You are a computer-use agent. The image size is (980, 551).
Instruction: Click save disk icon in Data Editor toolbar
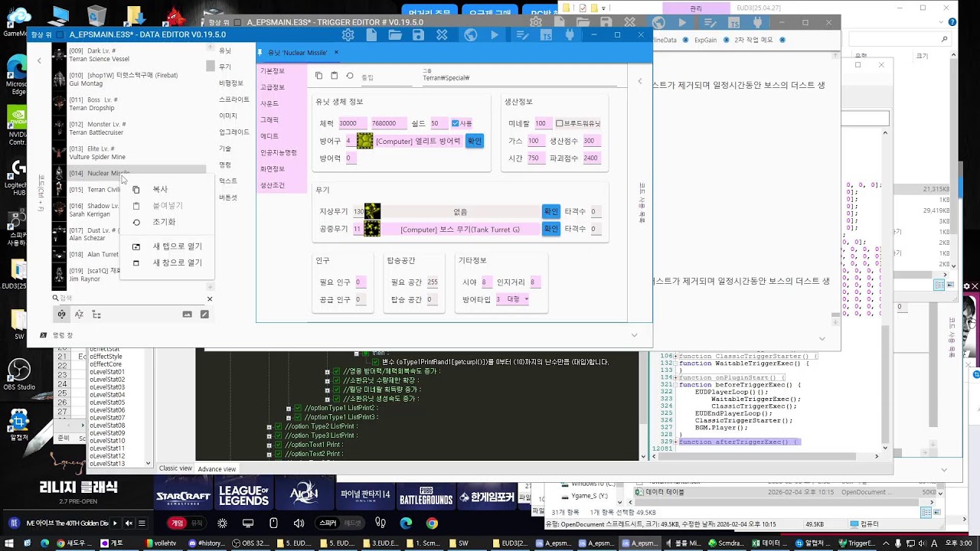click(x=418, y=35)
